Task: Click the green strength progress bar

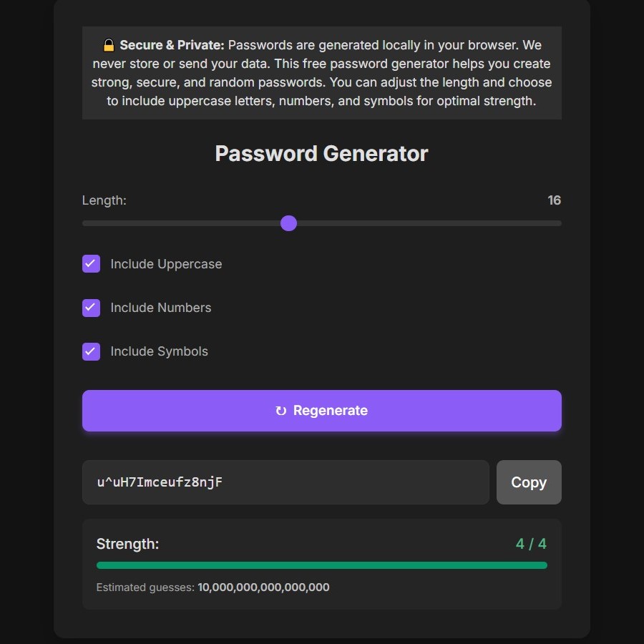Action: (322, 565)
